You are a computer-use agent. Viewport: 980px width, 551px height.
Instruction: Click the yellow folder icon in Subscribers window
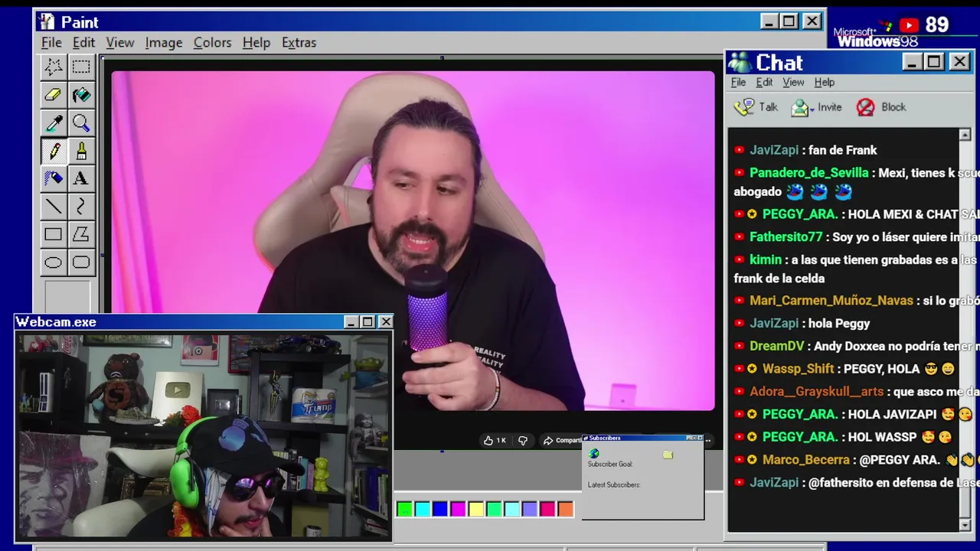pos(668,455)
